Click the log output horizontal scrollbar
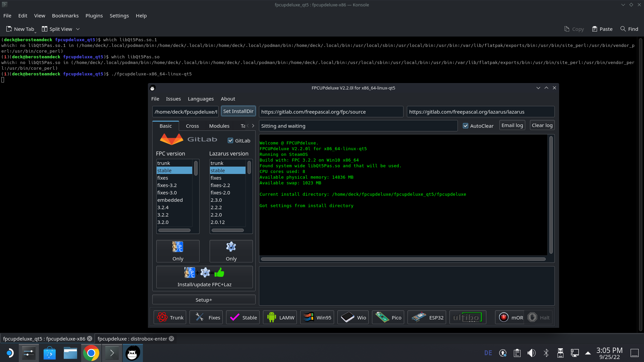The width and height of the screenshot is (644, 362). (x=403, y=259)
